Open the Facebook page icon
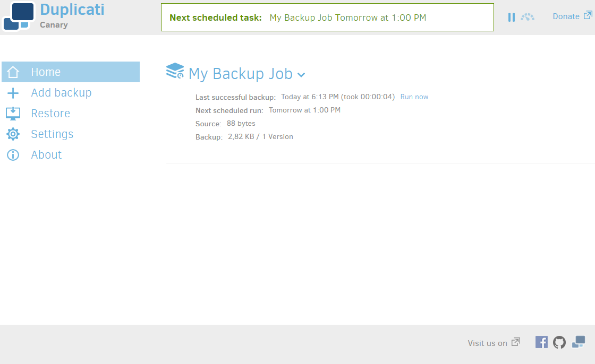595x364 pixels. (x=541, y=342)
